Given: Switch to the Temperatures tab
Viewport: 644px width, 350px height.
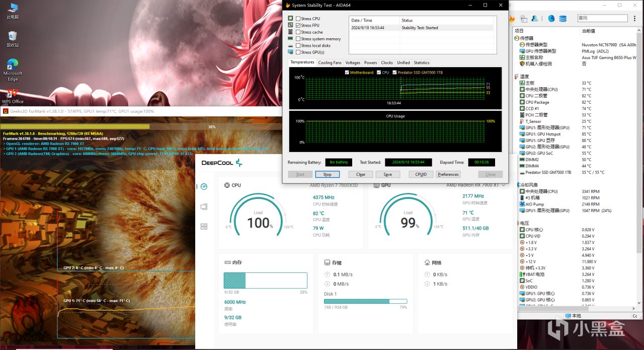Looking at the screenshot, I should pos(302,62).
